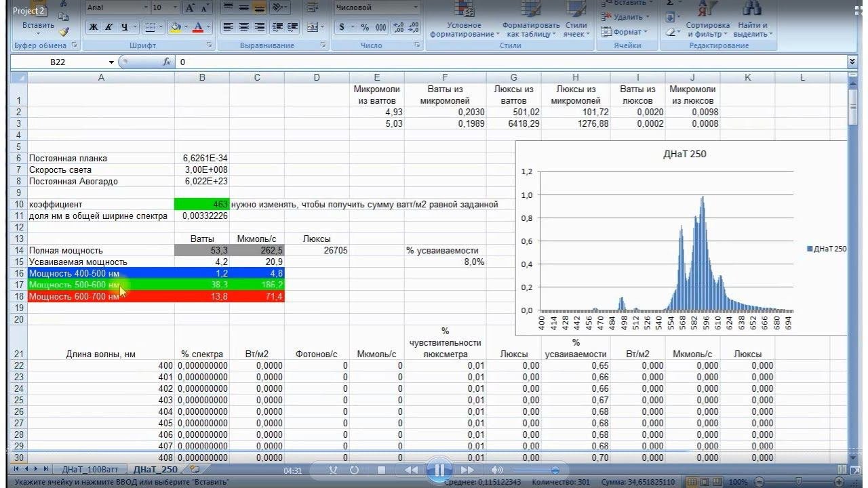Click the Fill down icon
868x488 pixels.
[671, 18]
